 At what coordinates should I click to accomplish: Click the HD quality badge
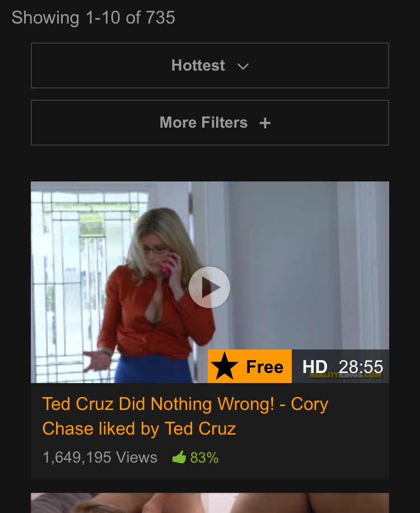(x=315, y=367)
